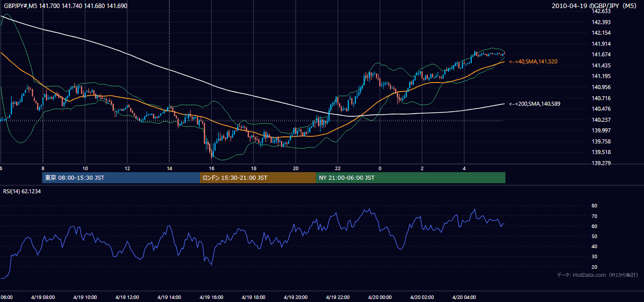Click hour label 16 under the price chart
Viewport: 644px width, 302px height.
point(212,168)
